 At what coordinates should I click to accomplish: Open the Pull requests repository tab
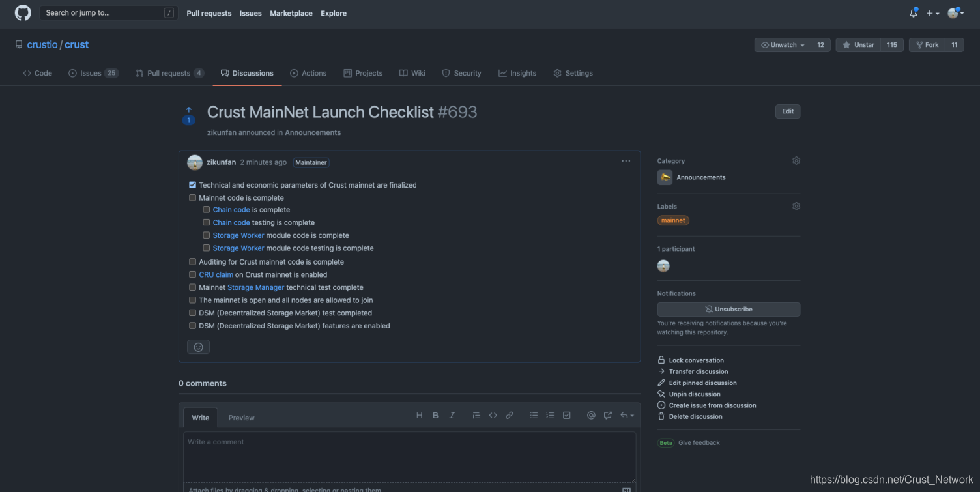169,73
